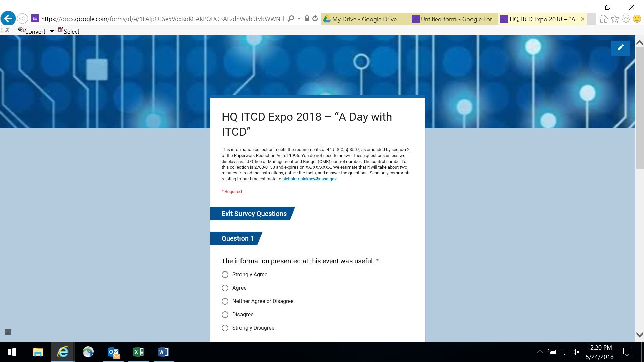Open favorites star icon
The width and height of the screenshot is (644, 362).
(614, 19)
